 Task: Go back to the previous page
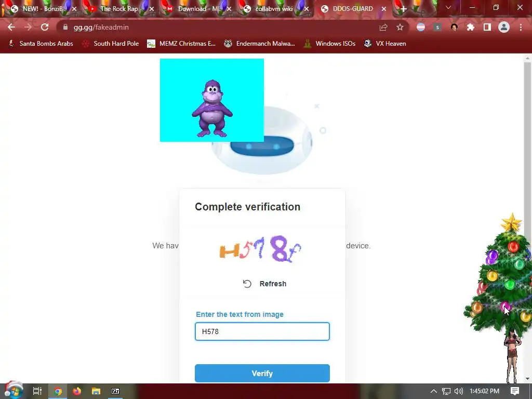pyautogui.click(x=11, y=27)
